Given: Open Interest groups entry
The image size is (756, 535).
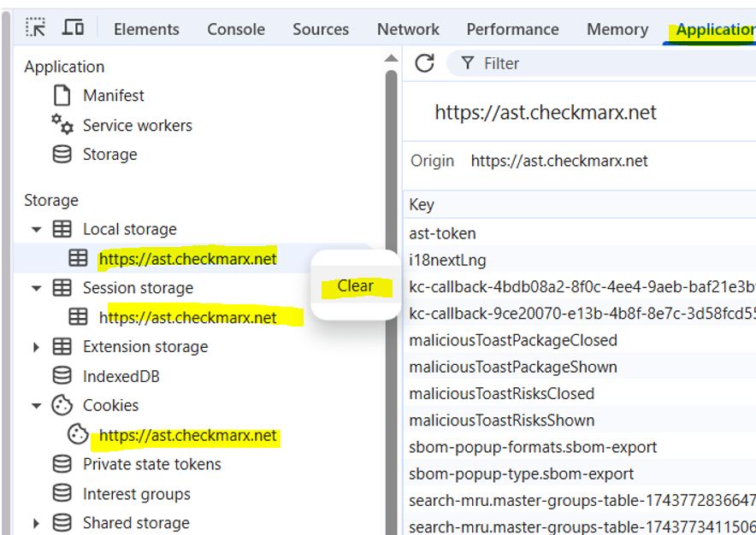Looking at the screenshot, I should (137, 494).
